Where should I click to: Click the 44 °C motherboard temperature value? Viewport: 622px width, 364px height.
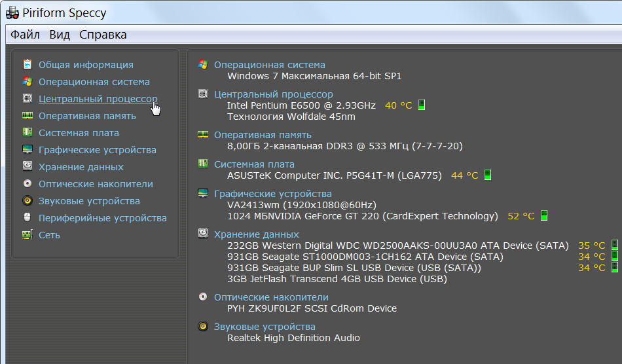pyautogui.click(x=465, y=175)
